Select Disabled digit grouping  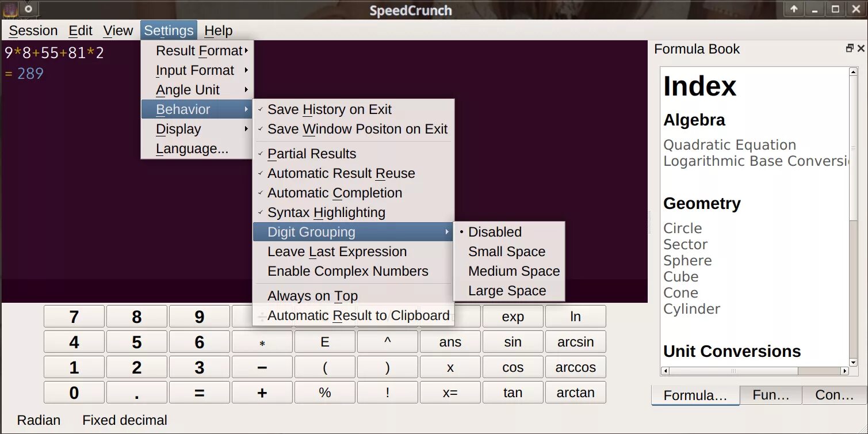point(509,232)
